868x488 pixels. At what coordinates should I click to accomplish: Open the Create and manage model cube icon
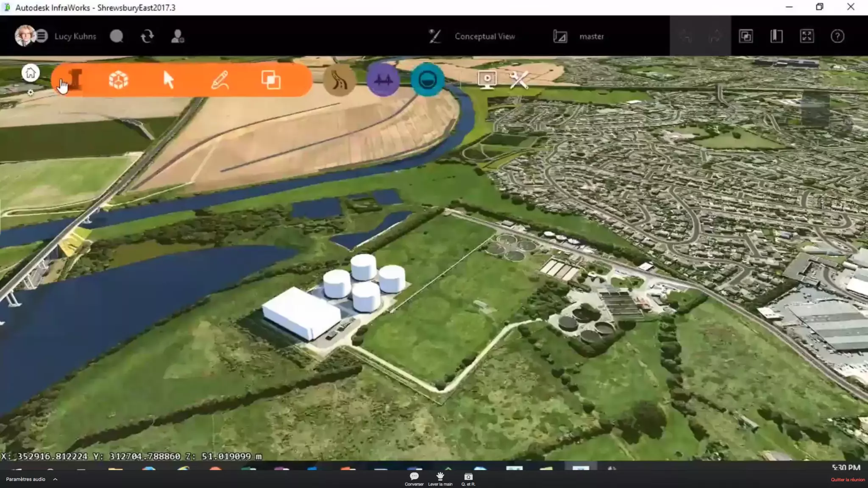[x=118, y=80]
